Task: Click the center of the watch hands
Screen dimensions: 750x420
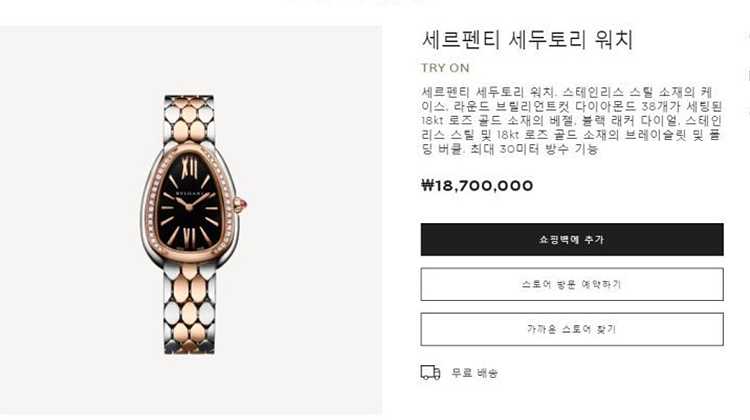Action: [188, 207]
